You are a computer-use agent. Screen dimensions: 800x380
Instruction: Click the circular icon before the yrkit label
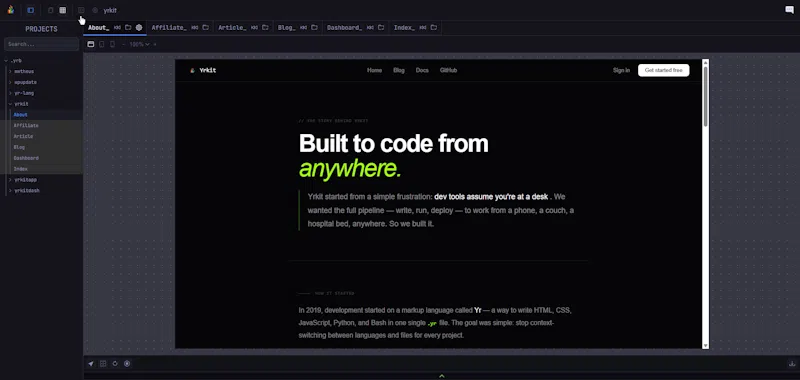coord(95,10)
